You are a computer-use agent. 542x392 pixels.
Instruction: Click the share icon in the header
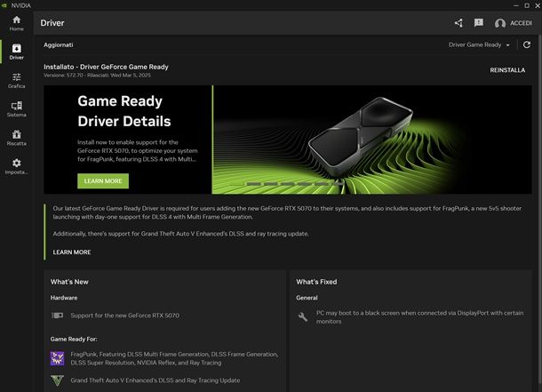coord(458,23)
